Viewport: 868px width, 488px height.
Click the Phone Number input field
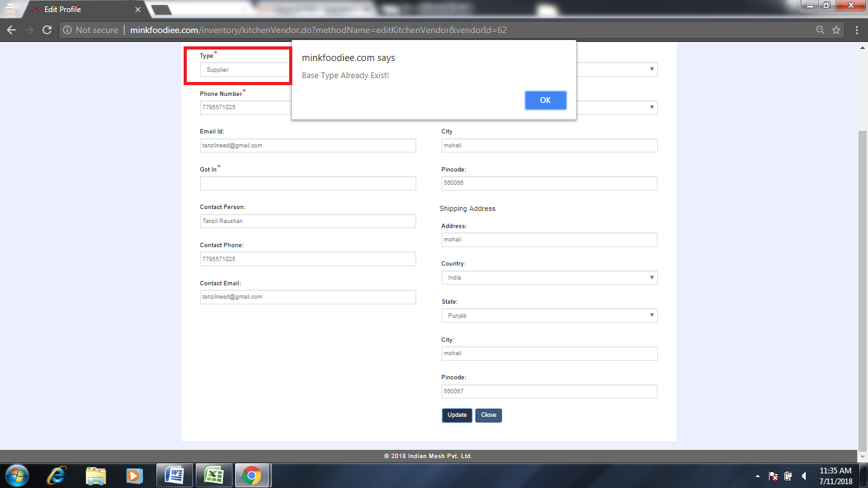(x=246, y=107)
